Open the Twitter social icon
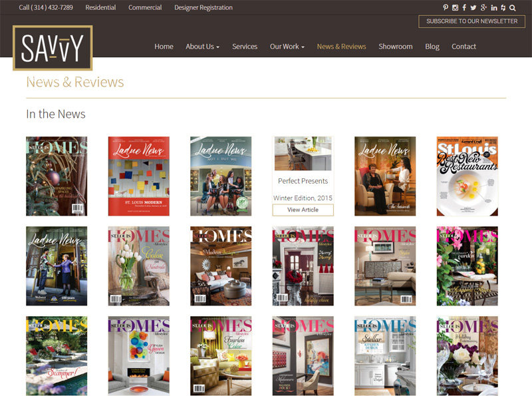This screenshot has width=532, height=396. 473,7
